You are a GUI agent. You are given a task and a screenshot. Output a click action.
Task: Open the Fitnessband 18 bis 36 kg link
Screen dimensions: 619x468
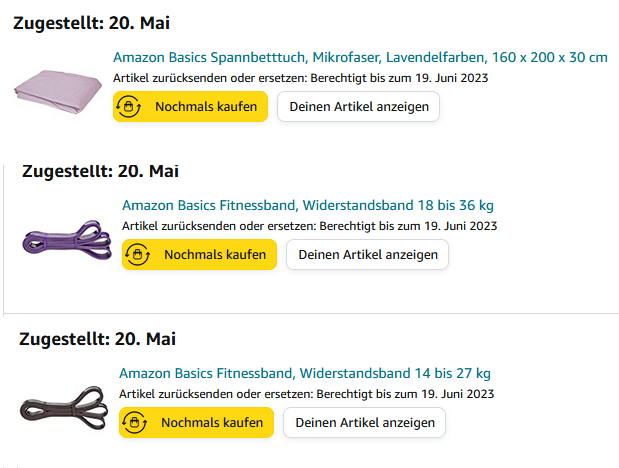(307, 206)
